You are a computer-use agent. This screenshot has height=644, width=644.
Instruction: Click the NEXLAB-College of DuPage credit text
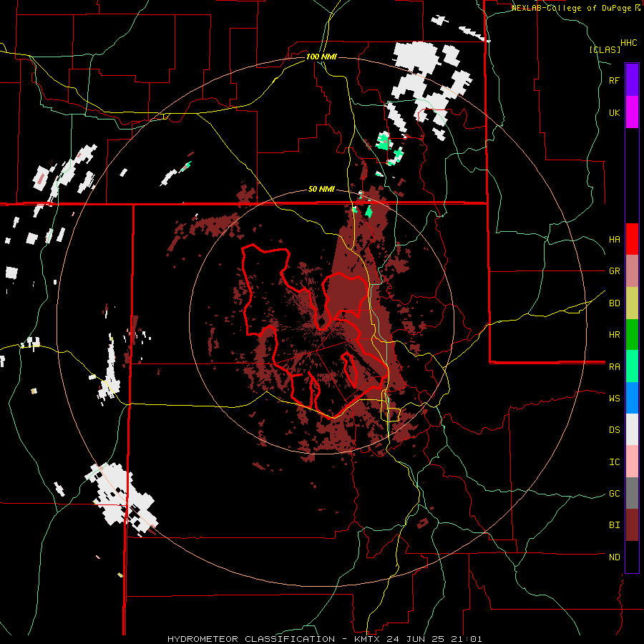pos(571,8)
